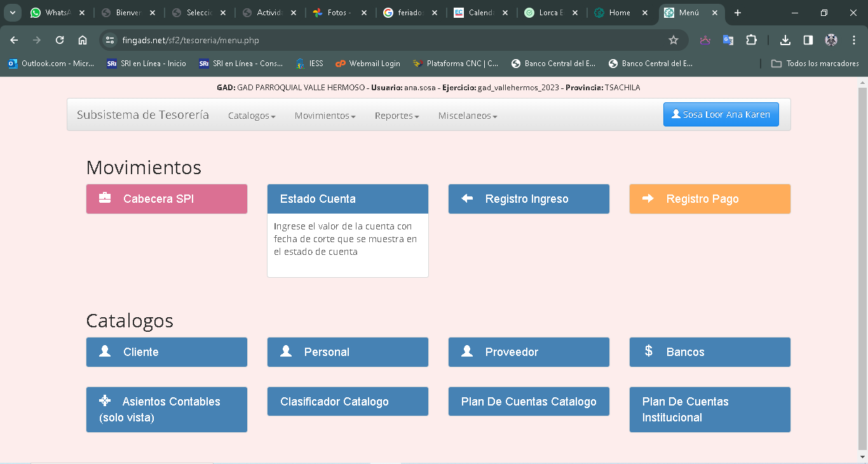Viewport: 868px width, 464px height.
Task: Click the left arrow icon on Registro Ingreso
Action: 467,198
